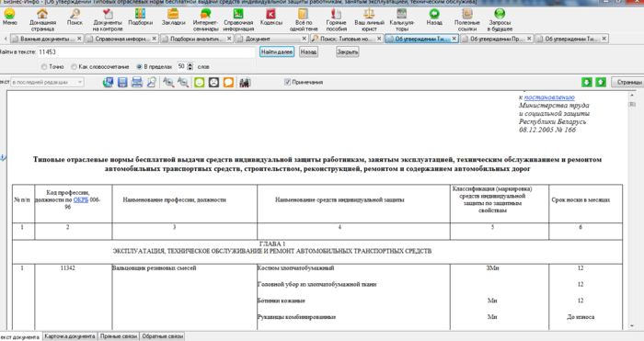Open Ваш личный юрист
Screen dimensions: 644x341
click(369, 19)
